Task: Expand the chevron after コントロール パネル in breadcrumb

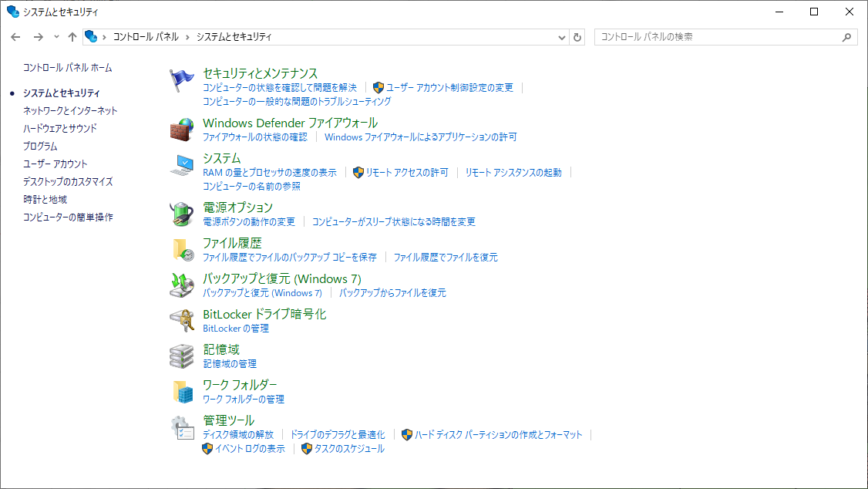Action: click(187, 37)
